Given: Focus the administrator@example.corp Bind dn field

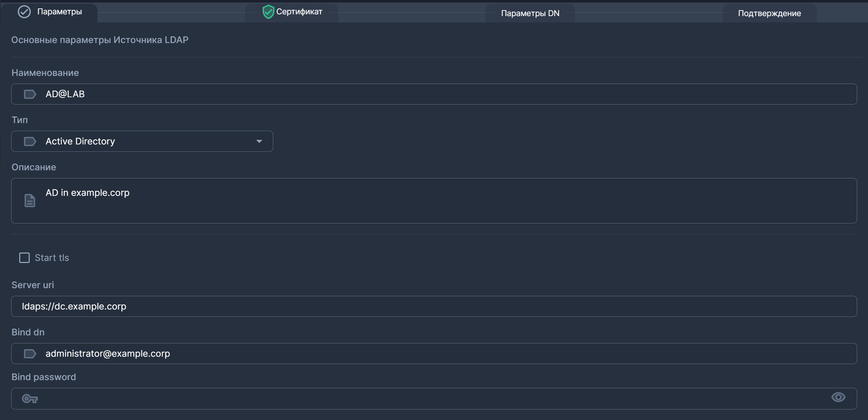Looking at the screenshot, I should pos(433,354).
